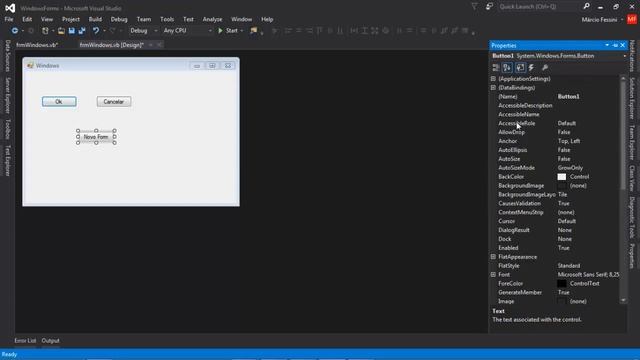The height and width of the screenshot is (360, 640).
Task: Expand the FlatAppearance property group
Action: tap(493, 257)
